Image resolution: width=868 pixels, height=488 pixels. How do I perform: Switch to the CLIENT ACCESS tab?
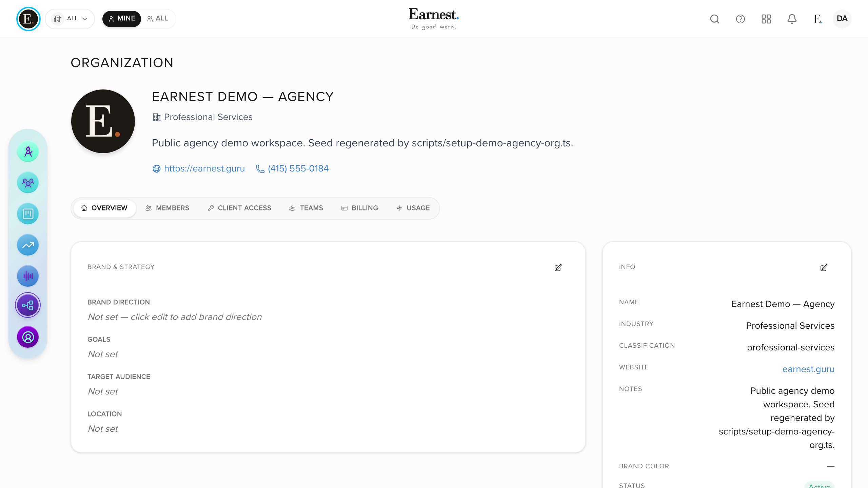[x=239, y=208]
